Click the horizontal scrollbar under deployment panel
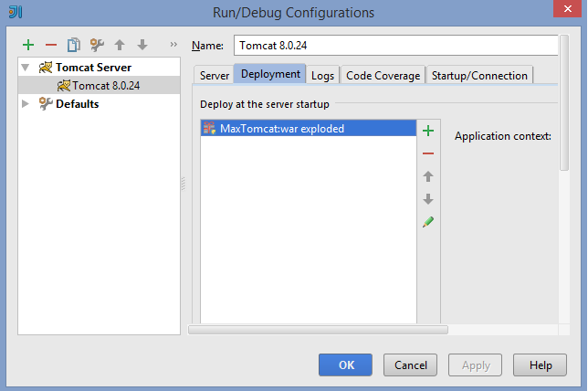Viewport: 588px width, 391px height. pos(318,330)
